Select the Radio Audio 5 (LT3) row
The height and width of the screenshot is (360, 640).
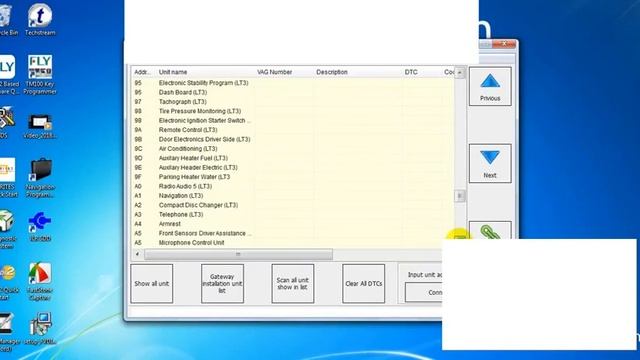(x=292, y=186)
